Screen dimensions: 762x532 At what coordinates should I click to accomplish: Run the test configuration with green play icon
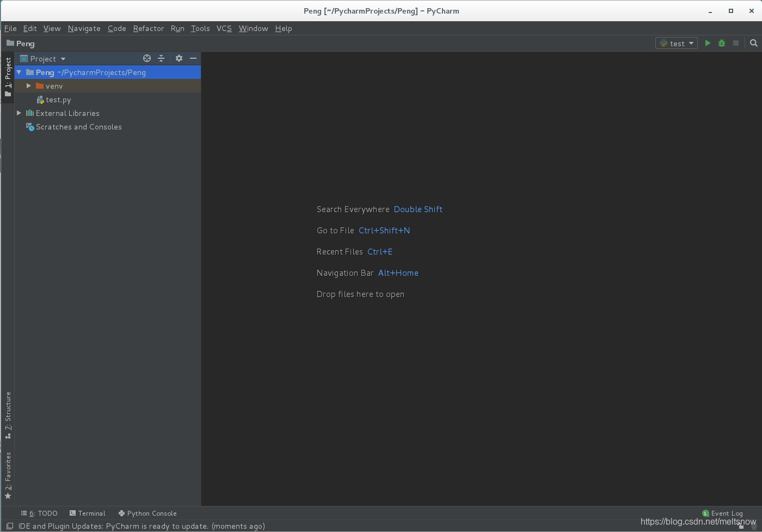(x=708, y=43)
